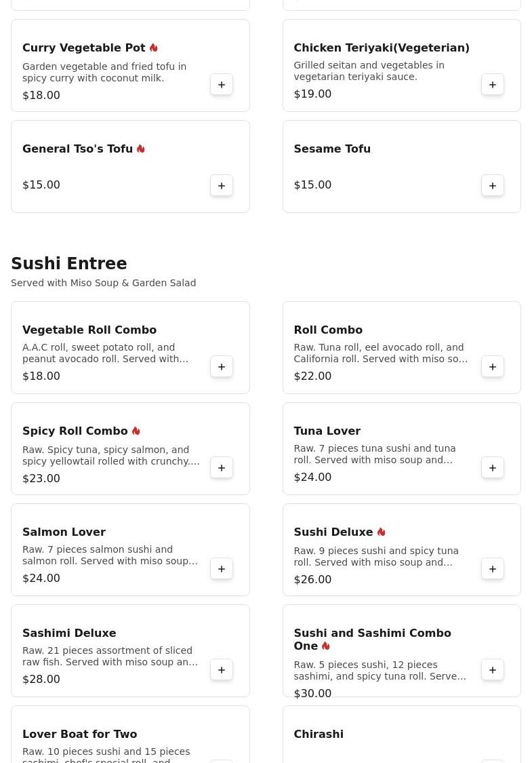Click the Sesame Tofu $15.00 price

point(312,185)
